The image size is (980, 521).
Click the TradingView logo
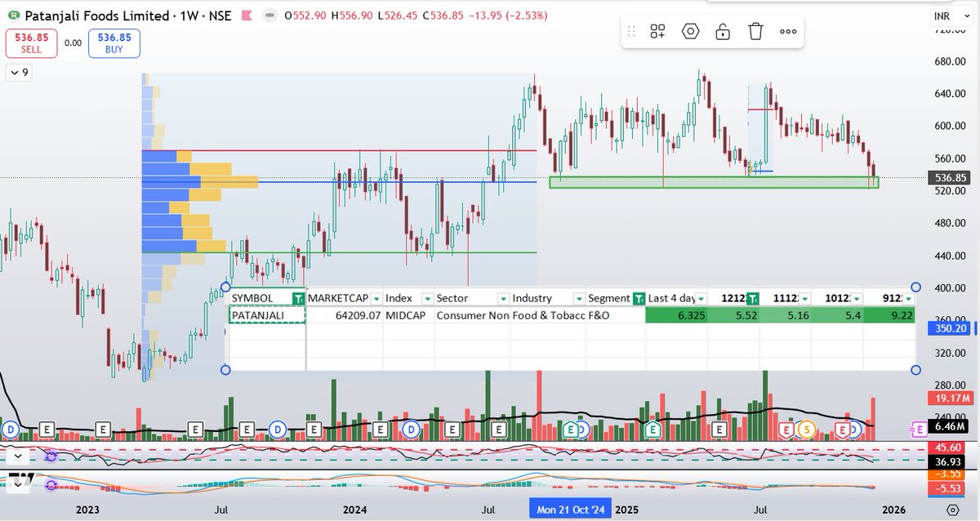click(x=20, y=478)
